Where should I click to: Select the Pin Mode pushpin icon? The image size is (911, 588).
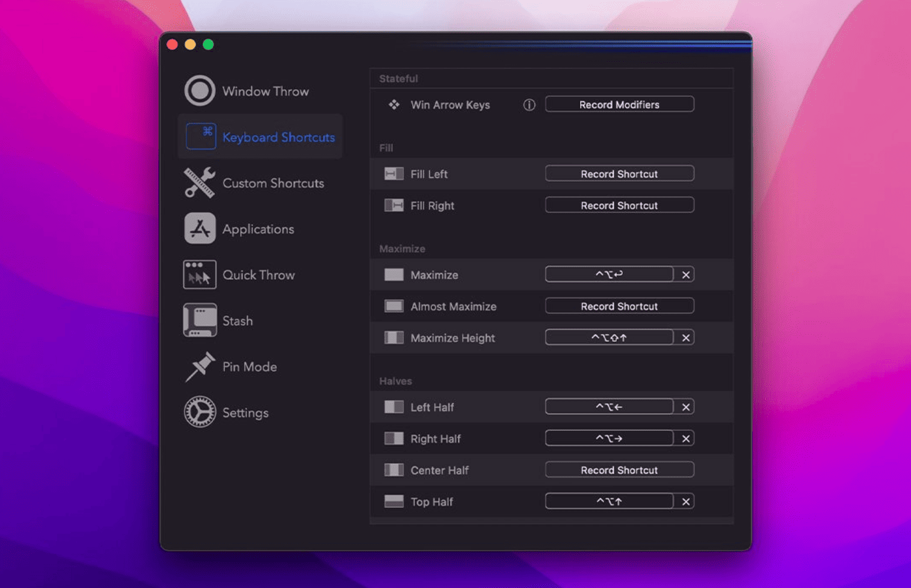point(200,367)
